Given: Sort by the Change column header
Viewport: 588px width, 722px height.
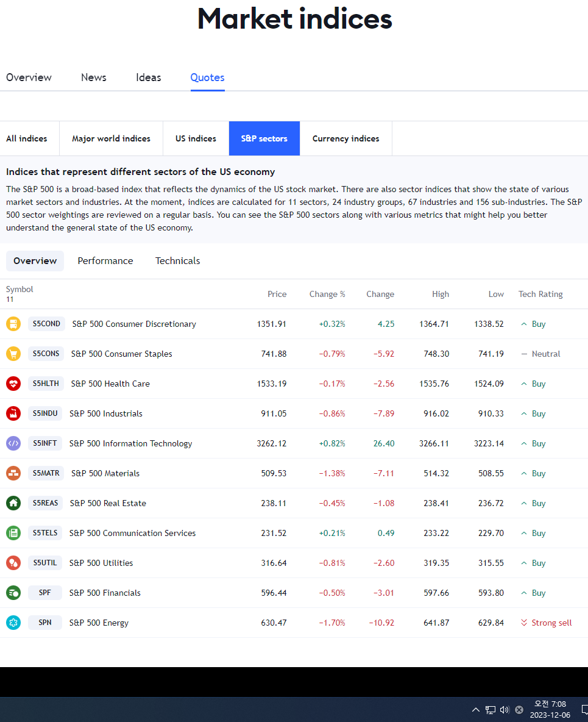Looking at the screenshot, I should point(380,295).
